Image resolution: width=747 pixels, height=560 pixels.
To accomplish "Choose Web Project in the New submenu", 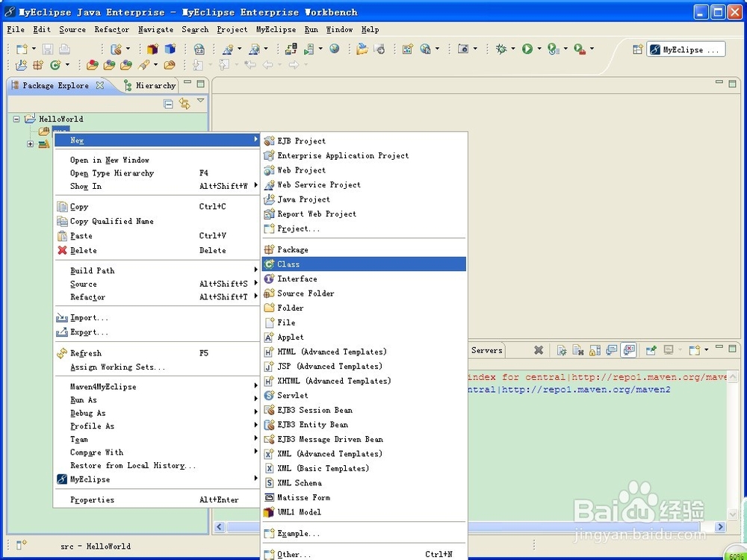I will point(364,170).
